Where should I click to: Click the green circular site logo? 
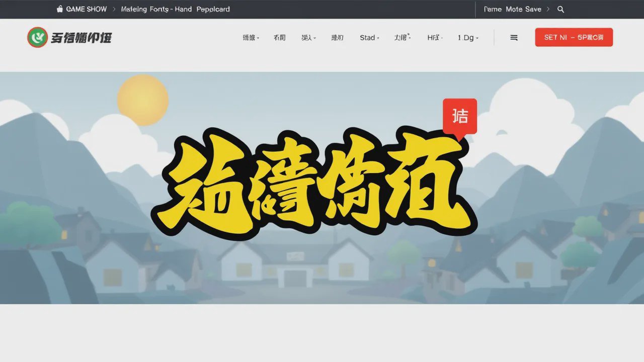pos(37,37)
